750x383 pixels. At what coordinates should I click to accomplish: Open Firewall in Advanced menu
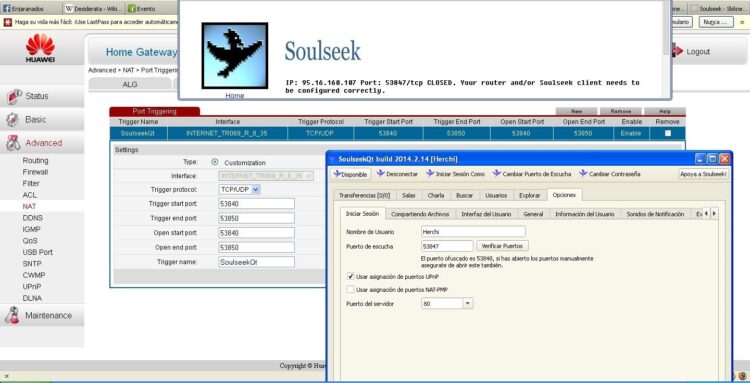click(x=35, y=172)
